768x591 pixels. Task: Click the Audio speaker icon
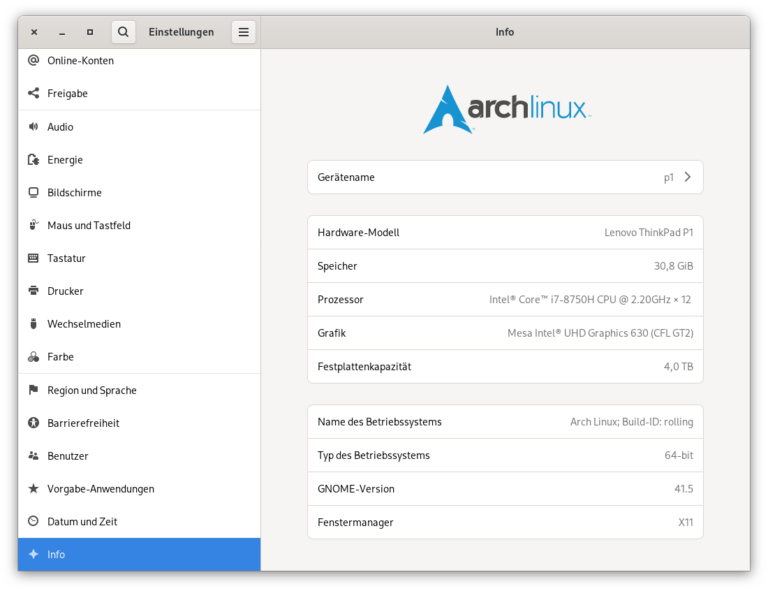pos(33,127)
